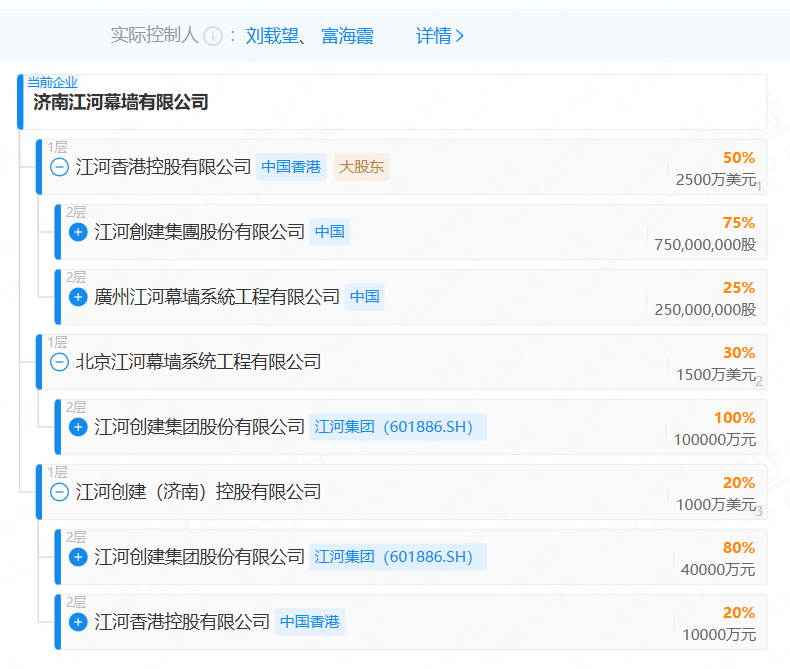790x669 pixels.
Task: Click 中国香港 tag on level-1 shareholder
Action: pyautogui.click(x=291, y=167)
